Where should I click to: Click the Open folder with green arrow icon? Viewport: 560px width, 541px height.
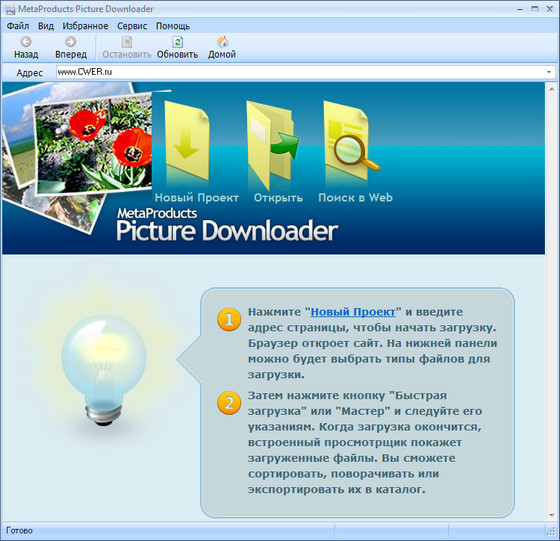(272, 145)
